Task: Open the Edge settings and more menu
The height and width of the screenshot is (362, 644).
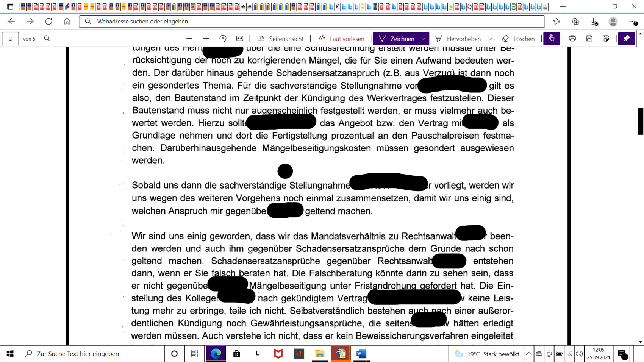Action: (x=632, y=22)
